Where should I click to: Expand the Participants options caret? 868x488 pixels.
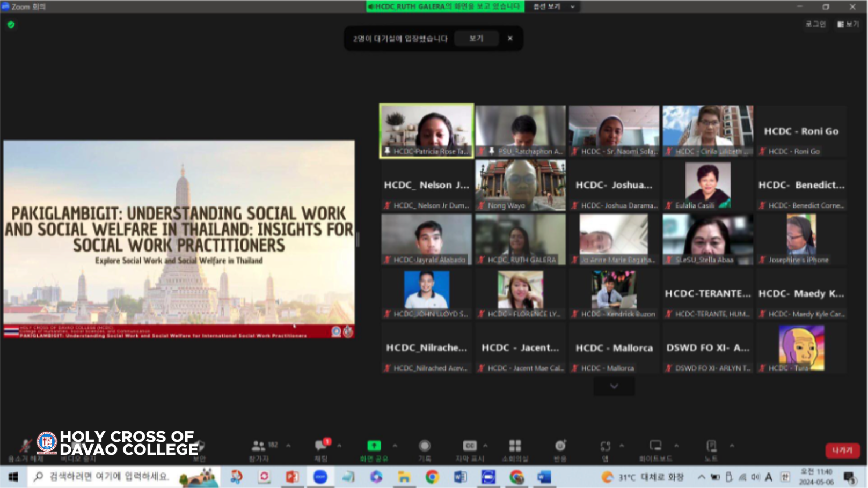coord(289,446)
